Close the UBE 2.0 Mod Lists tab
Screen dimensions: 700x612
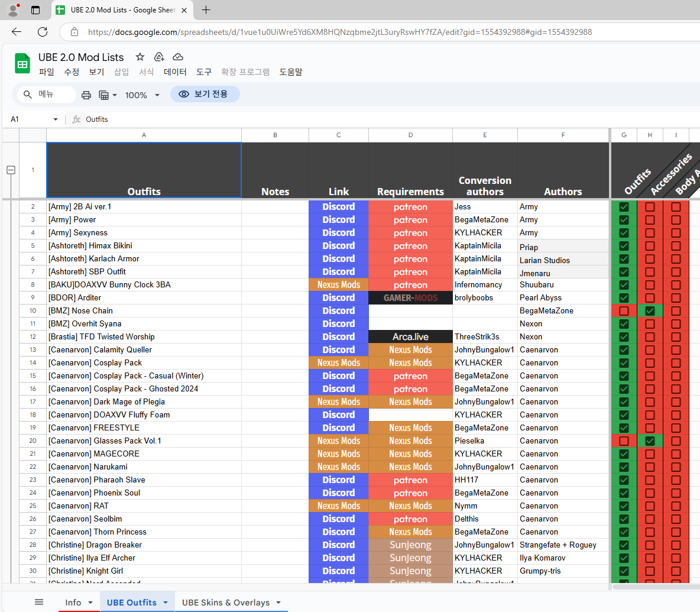click(184, 10)
